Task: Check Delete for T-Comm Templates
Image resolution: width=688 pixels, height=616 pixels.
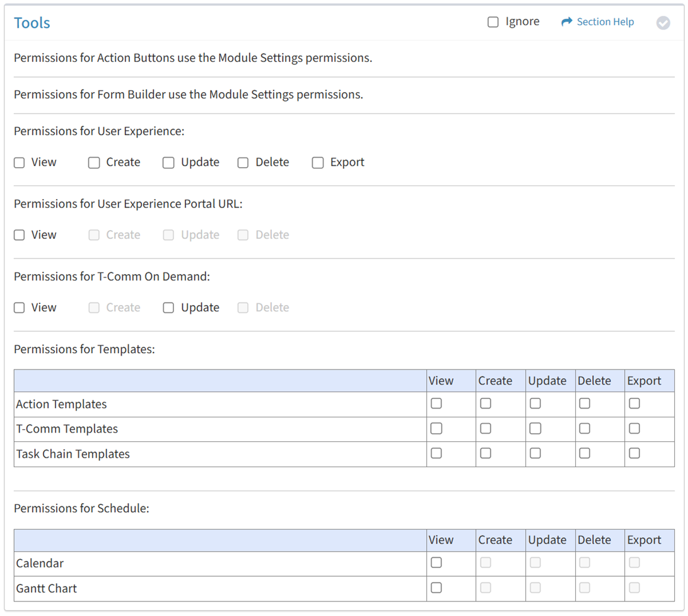Action: tap(585, 429)
